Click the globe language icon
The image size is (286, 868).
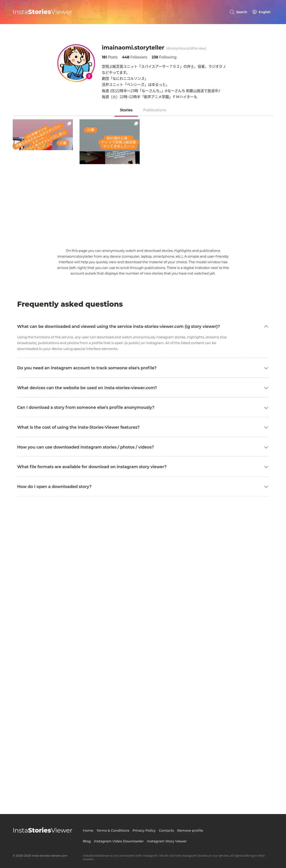pyautogui.click(x=254, y=12)
